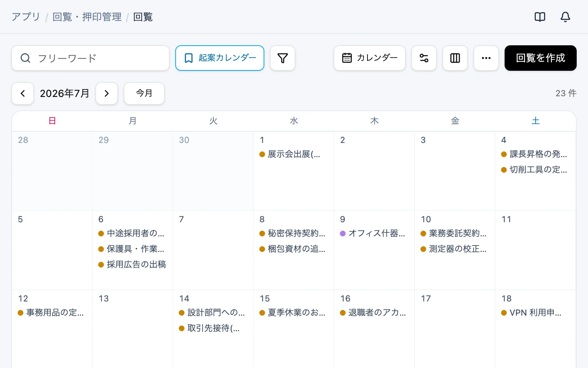Select the 起案カレンダー saved view

220,58
